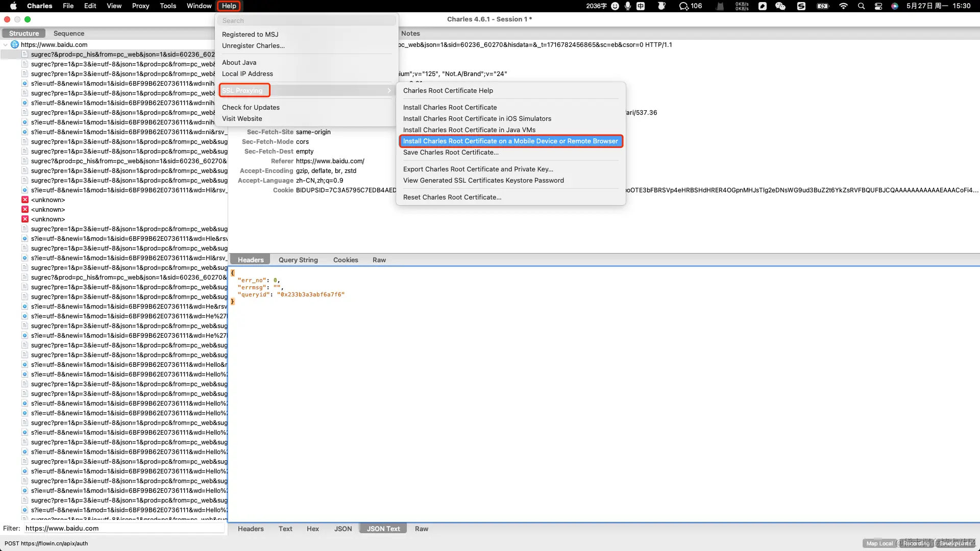Open the File menu
This screenshot has width=980, height=551.
(x=68, y=6)
